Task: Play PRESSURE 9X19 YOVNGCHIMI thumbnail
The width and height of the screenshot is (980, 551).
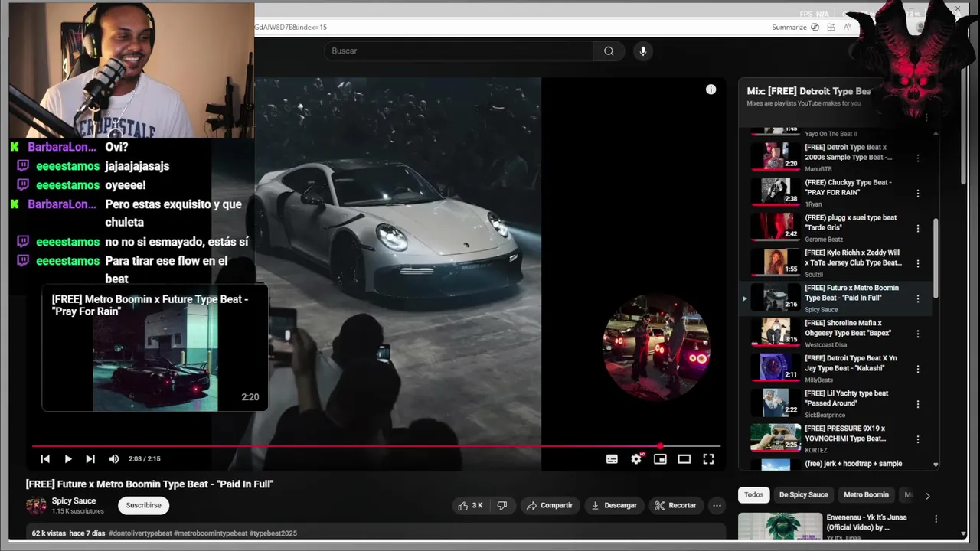Action: pyautogui.click(x=776, y=438)
